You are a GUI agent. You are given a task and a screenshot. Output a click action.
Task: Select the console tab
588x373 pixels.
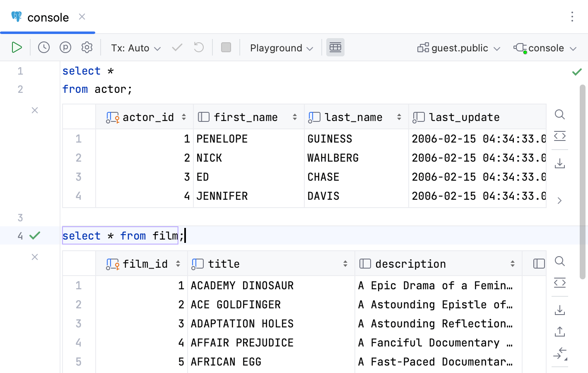coord(48,17)
